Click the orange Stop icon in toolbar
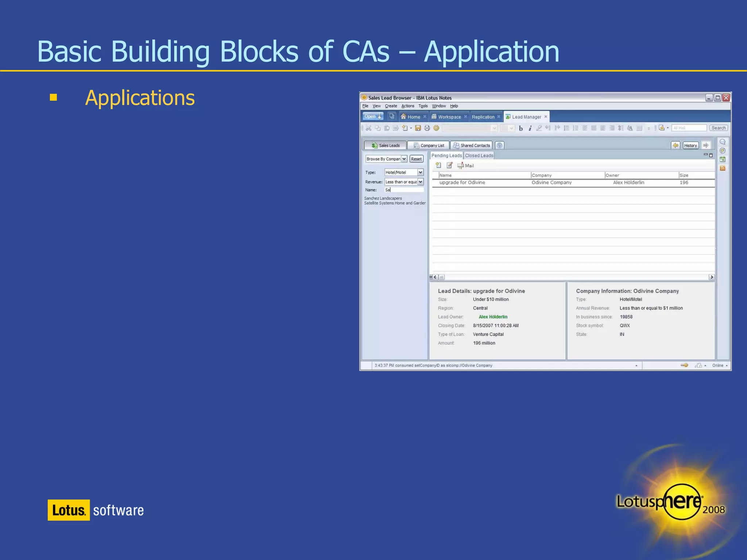747x560 pixels. pos(436,128)
